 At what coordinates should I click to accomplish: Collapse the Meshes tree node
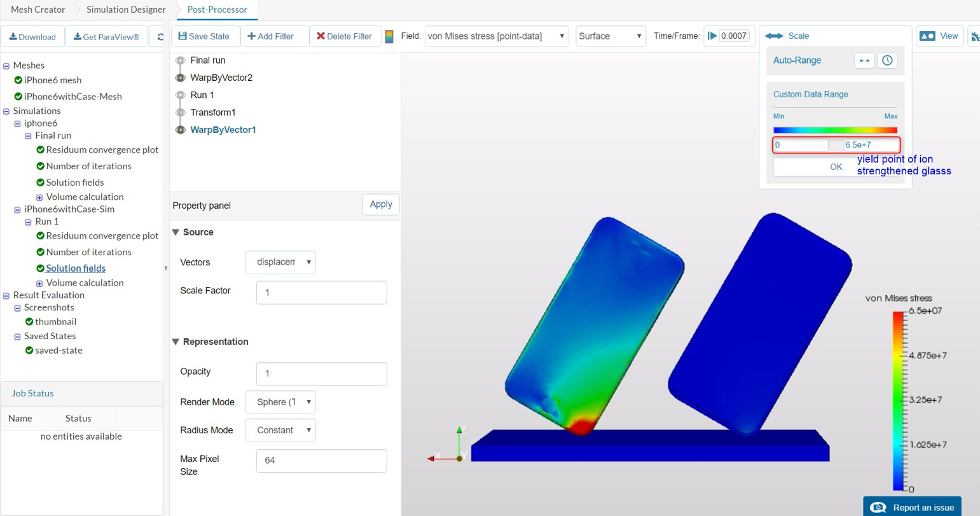[6, 66]
